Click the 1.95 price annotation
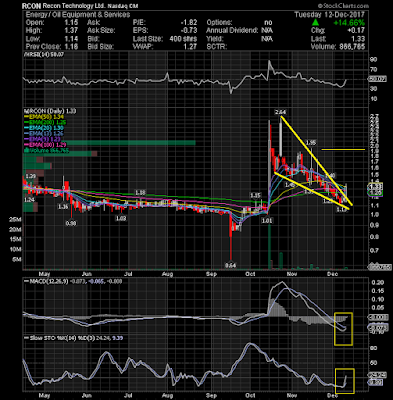The height and width of the screenshot is (400, 393). point(311,142)
